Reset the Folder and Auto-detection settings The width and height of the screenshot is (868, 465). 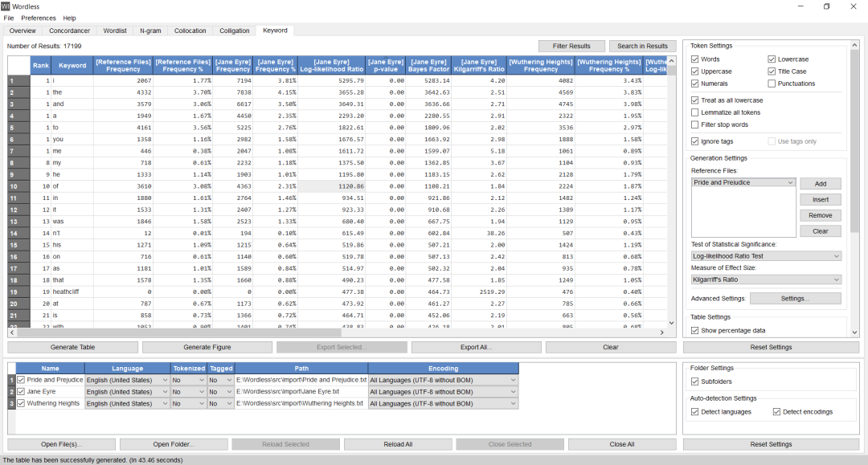click(x=771, y=444)
